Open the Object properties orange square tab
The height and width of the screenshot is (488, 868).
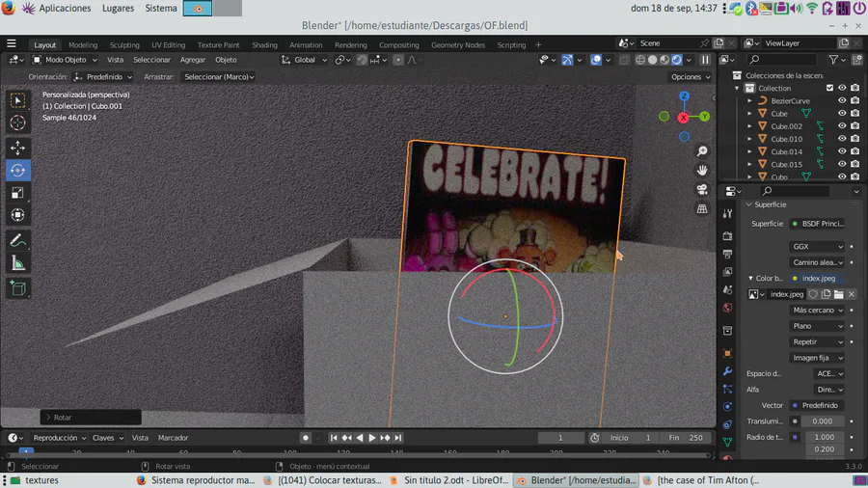click(727, 354)
